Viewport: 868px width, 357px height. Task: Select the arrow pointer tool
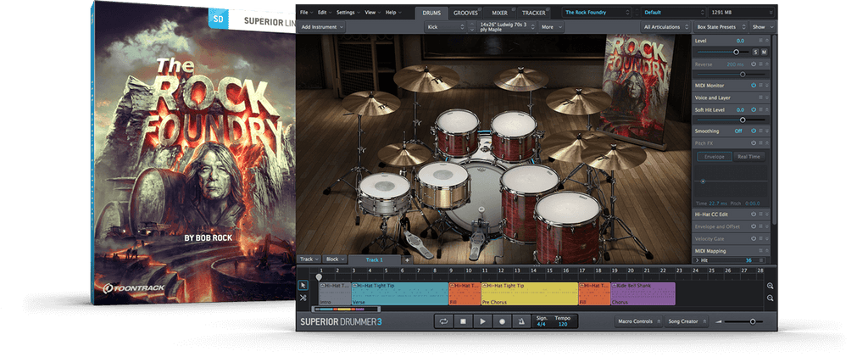303,285
